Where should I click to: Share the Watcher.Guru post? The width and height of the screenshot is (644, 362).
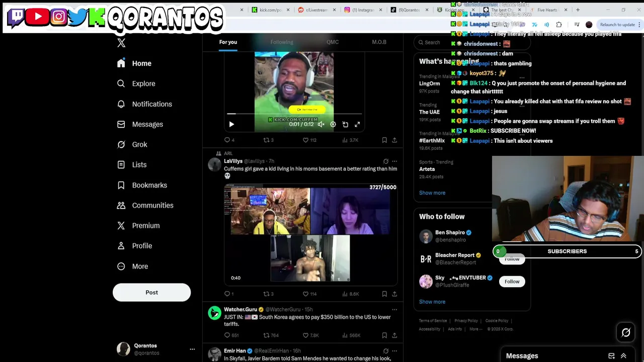tap(394, 335)
